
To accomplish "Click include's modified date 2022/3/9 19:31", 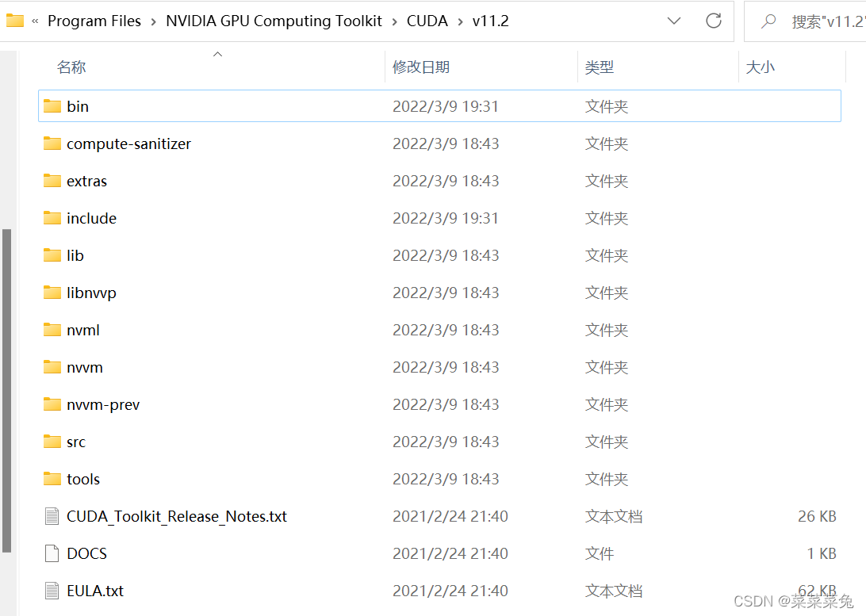I will tap(446, 218).
